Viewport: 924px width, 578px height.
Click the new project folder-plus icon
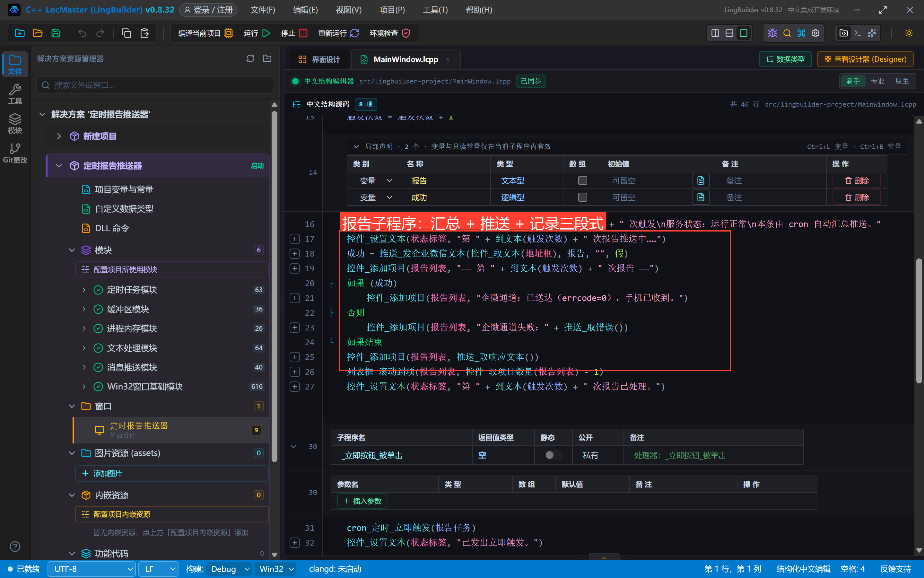click(20, 33)
